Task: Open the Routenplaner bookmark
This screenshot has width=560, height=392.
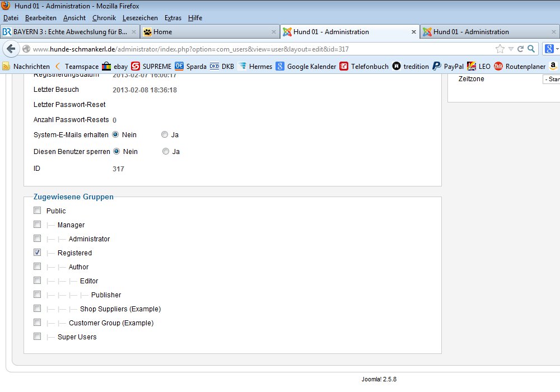Action: [x=520, y=66]
